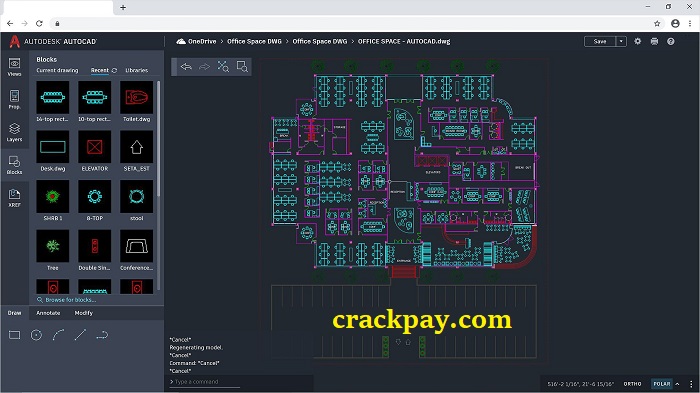Select the Double Sin... block thumbnail
The width and height of the screenshot is (700, 393).
click(95, 246)
